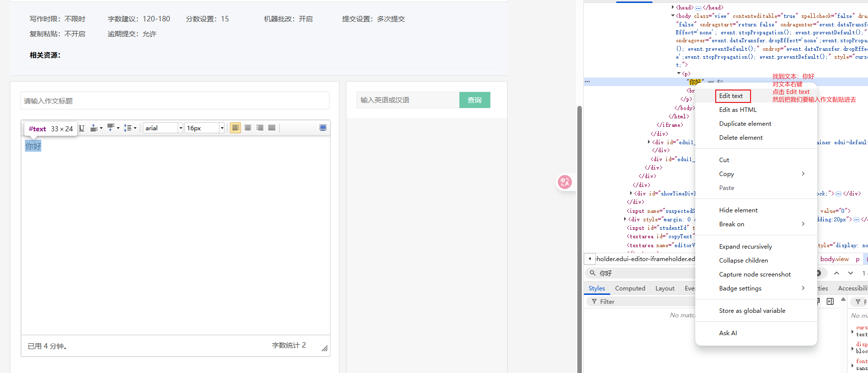Switch to the Styles tab
This screenshot has height=373, width=868.
coord(597,288)
